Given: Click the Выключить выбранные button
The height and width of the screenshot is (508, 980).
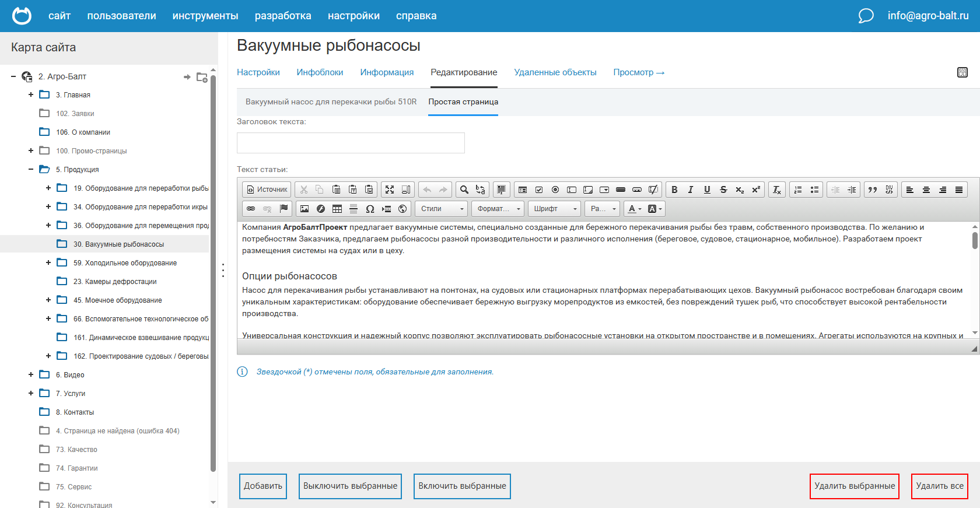Looking at the screenshot, I should tap(350, 486).
